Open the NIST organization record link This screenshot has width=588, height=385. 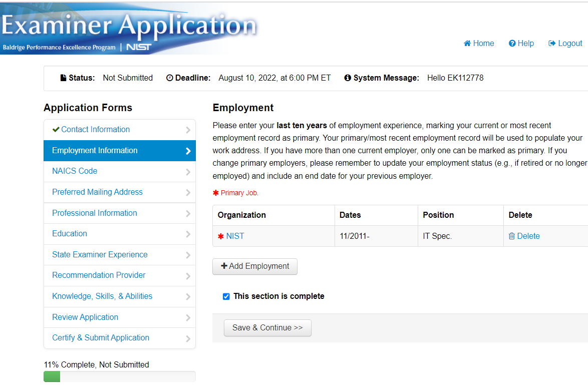tap(235, 236)
